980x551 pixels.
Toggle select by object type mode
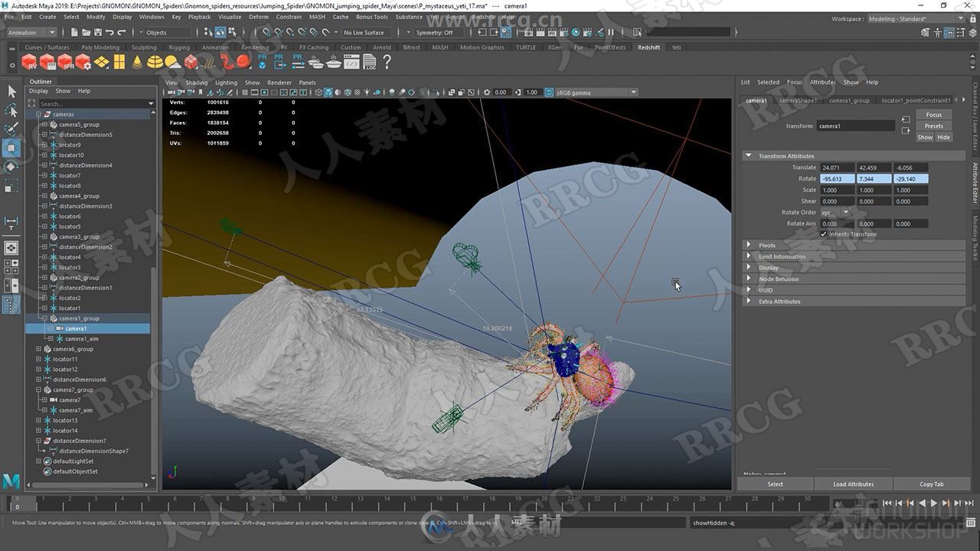pos(220,32)
